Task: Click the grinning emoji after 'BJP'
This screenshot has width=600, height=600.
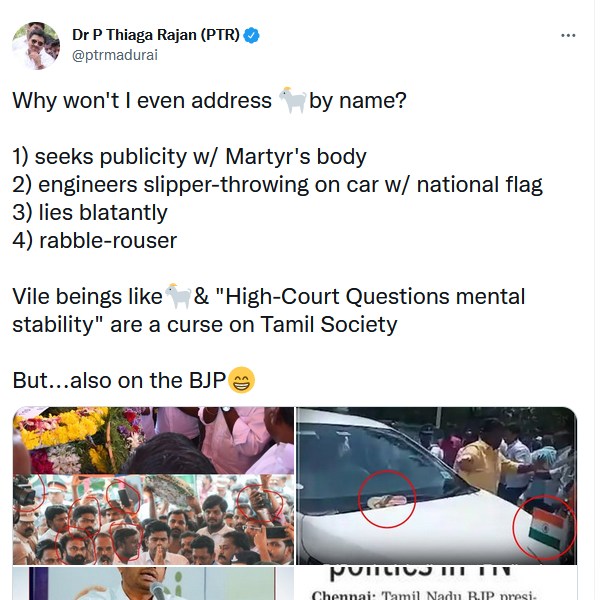Action: (x=241, y=380)
